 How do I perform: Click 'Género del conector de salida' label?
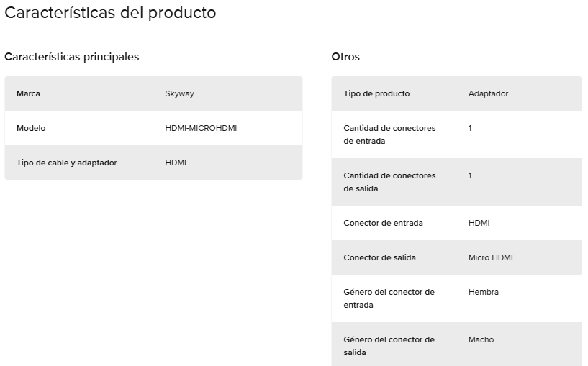pyautogui.click(x=389, y=346)
